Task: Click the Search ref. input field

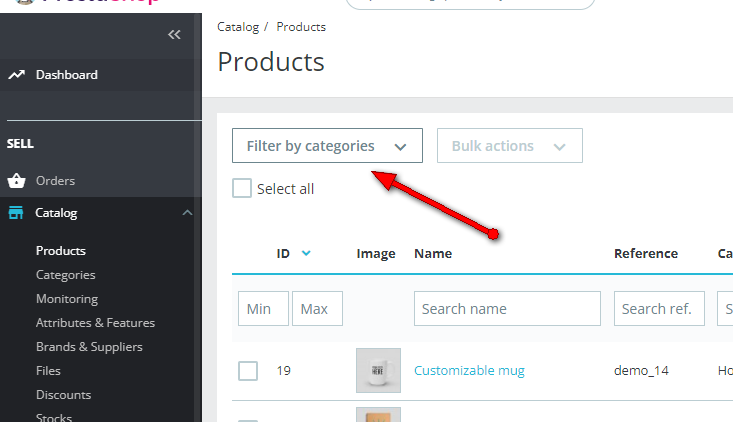Action: [660, 309]
